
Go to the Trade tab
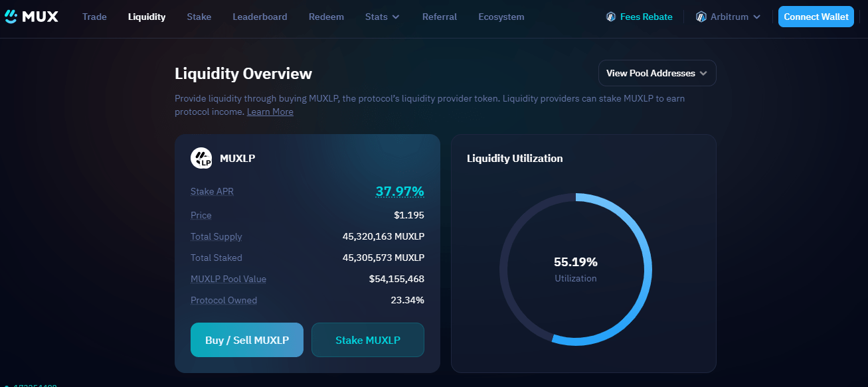coord(94,17)
